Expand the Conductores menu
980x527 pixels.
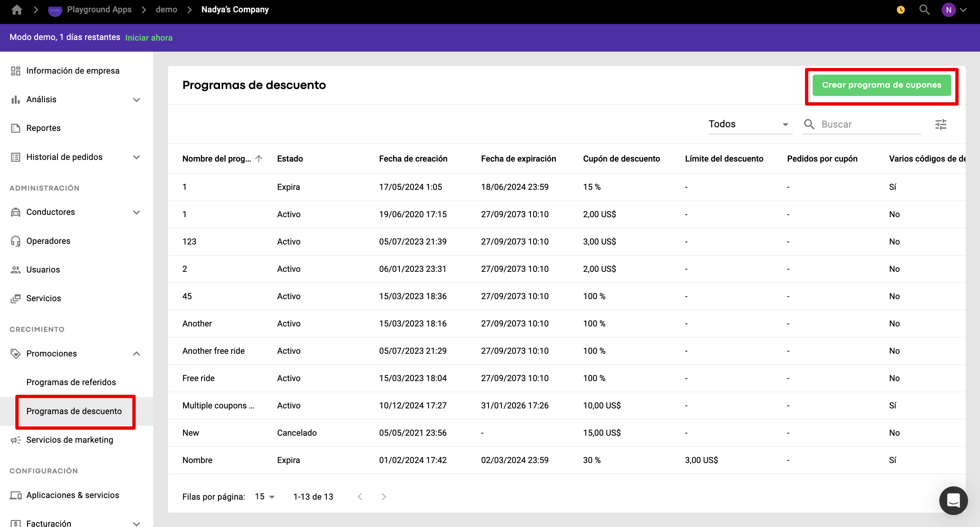(x=137, y=212)
